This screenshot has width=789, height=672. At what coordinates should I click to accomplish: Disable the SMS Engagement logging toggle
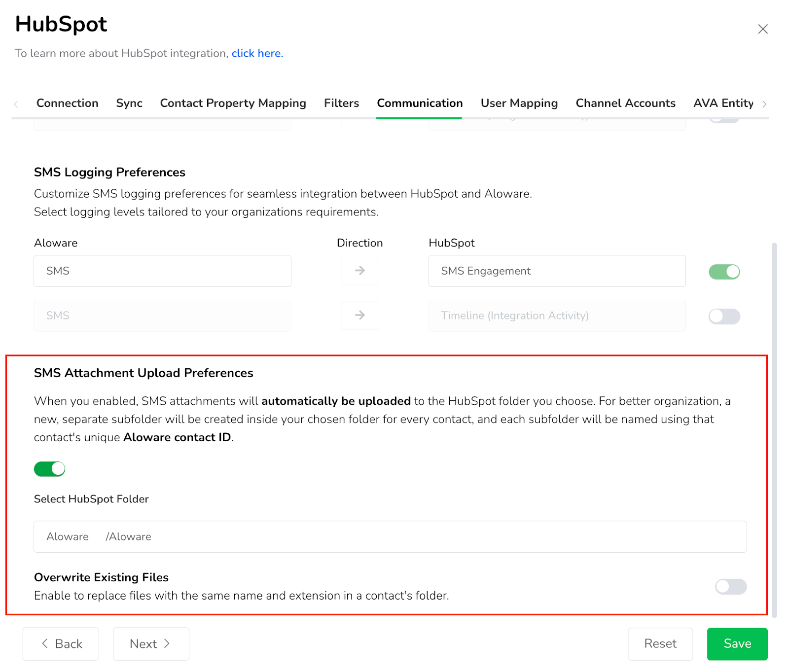724,272
